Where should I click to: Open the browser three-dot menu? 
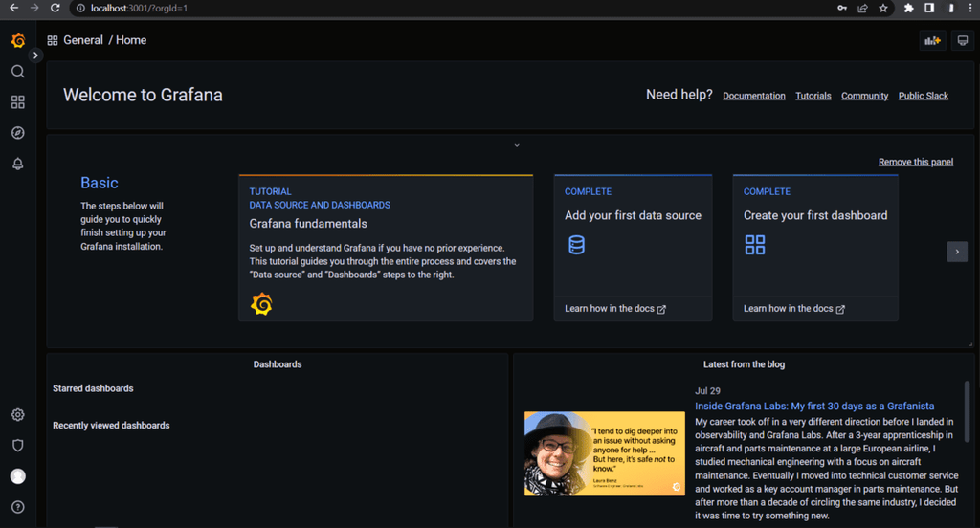point(970,8)
